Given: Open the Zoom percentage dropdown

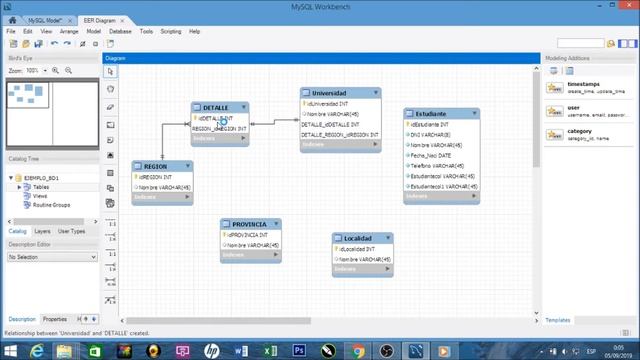Looking at the screenshot, I should pos(45,71).
